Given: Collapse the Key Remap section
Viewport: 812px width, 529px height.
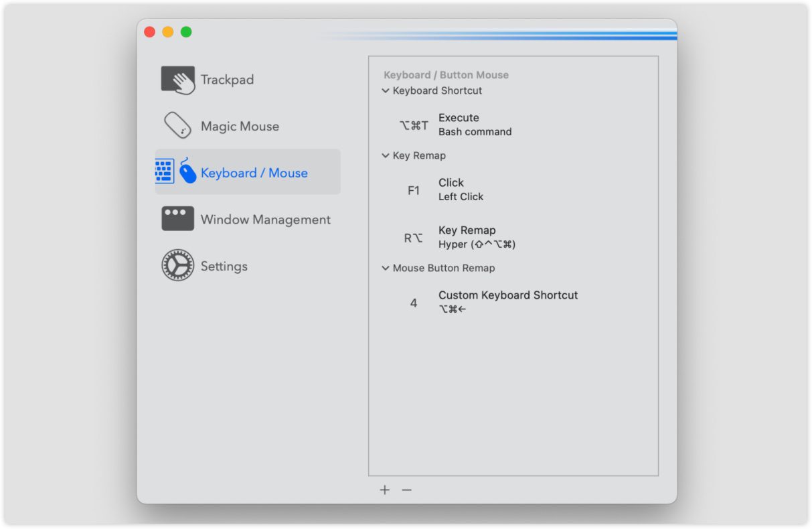Looking at the screenshot, I should pyautogui.click(x=386, y=155).
